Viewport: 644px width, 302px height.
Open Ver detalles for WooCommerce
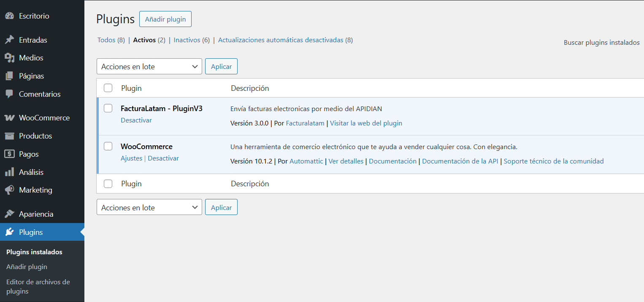[x=346, y=161]
